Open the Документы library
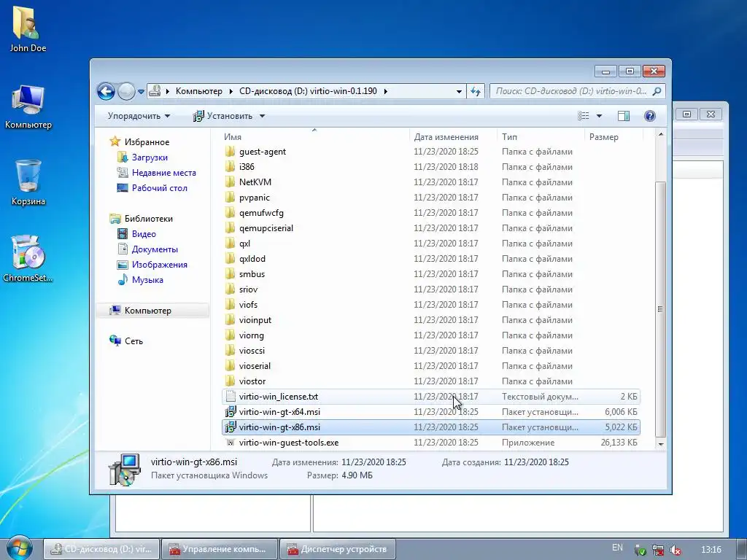 pos(155,249)
